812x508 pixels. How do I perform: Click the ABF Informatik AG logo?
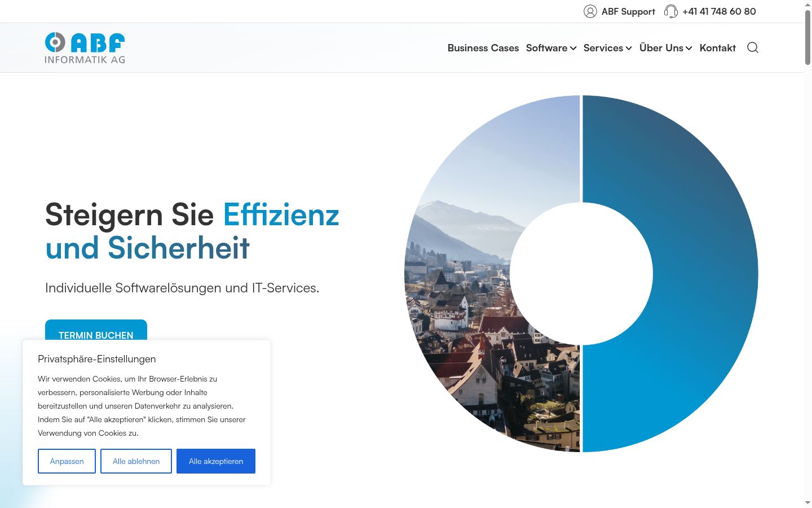[85, 48]
